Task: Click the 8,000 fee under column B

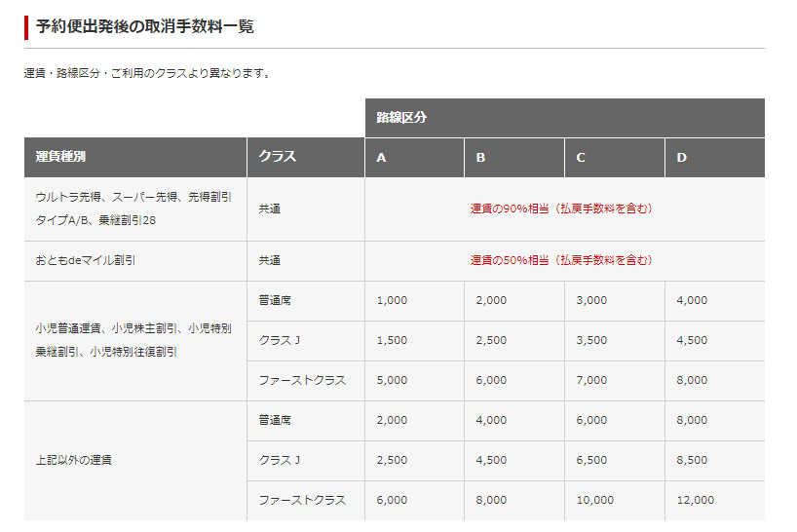Action: tap(514, 501)
